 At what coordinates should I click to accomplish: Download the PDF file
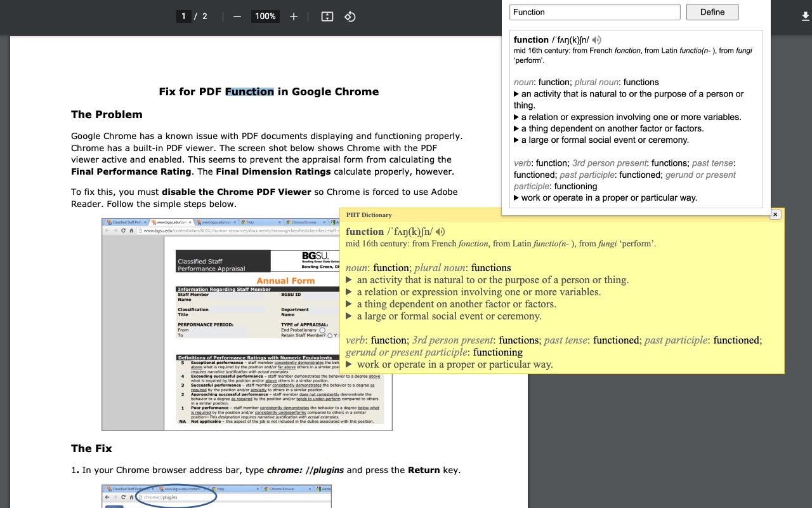click(x=806, y=17)
